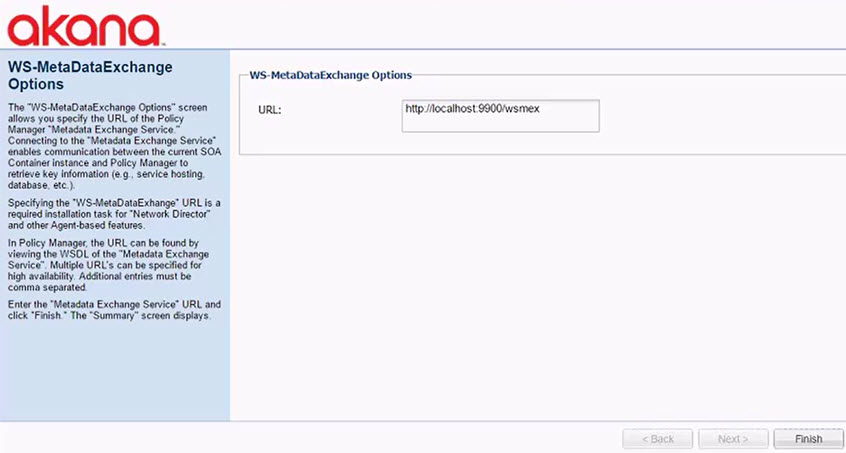
Task: Click the Akana logo
Action: click(85, 26)
